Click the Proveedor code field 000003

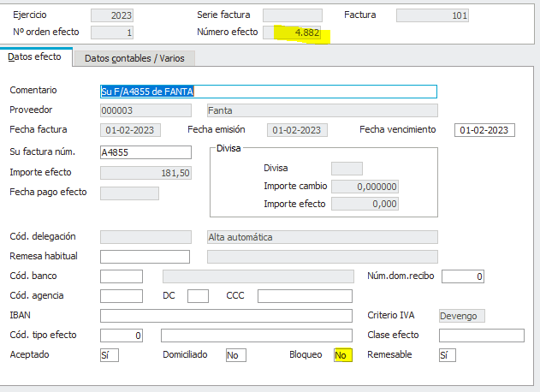145,110
